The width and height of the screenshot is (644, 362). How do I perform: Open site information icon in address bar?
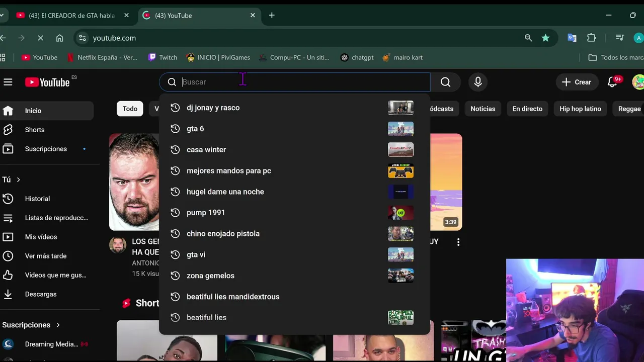click(83, 38)
